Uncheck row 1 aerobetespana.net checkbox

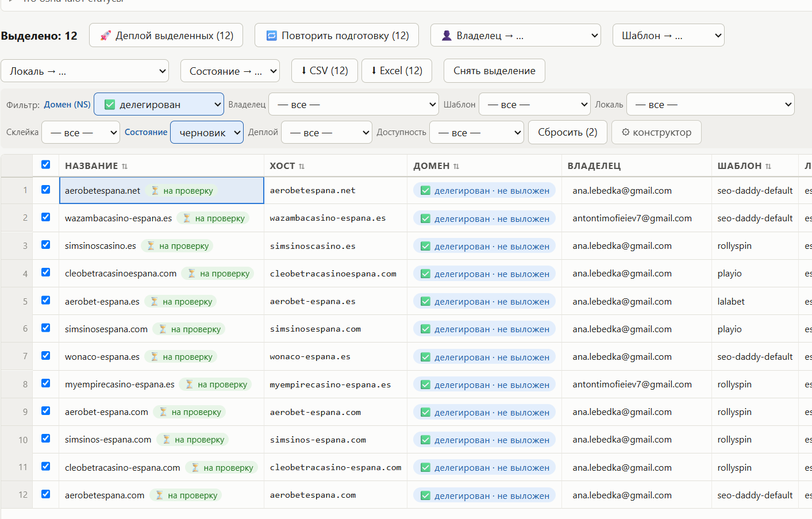tap(46, 190)
